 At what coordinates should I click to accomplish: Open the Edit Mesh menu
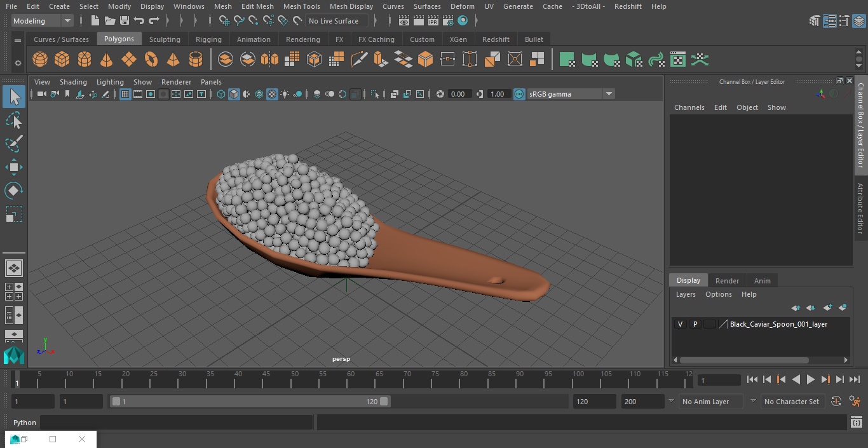pos(257,6)
